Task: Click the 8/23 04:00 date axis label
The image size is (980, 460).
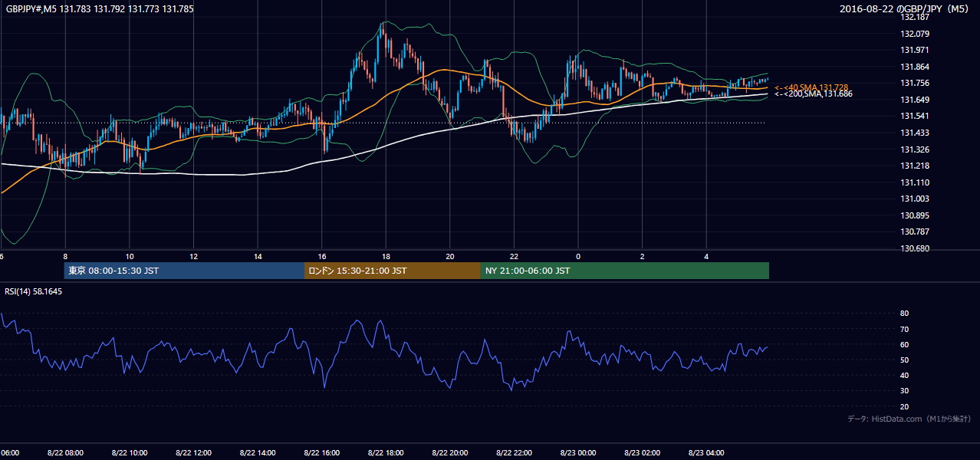Action: pyautogui.click(x=707, y=453)
